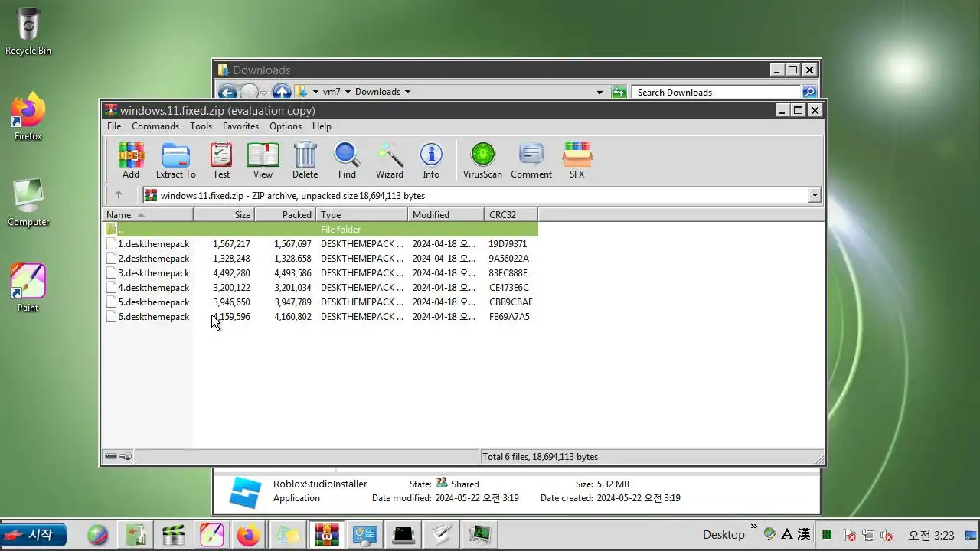Click the muted volume tray icon
The width and height of the screenshot is (980, 551).
(x=887, y=535)
